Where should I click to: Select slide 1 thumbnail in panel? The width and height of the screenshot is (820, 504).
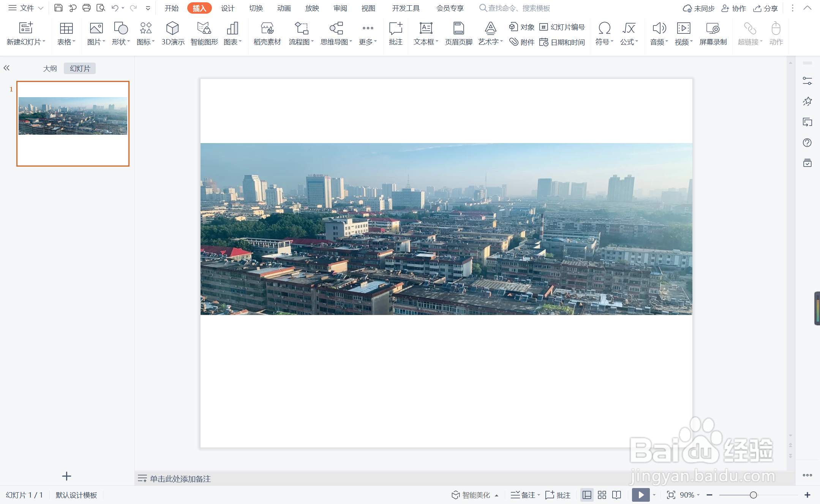[x=73, y=124]
